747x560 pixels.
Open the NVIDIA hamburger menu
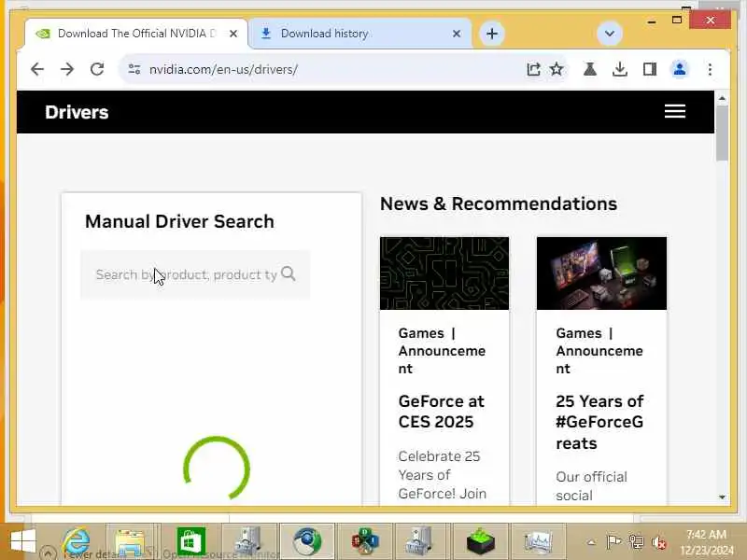pos(675,111)
